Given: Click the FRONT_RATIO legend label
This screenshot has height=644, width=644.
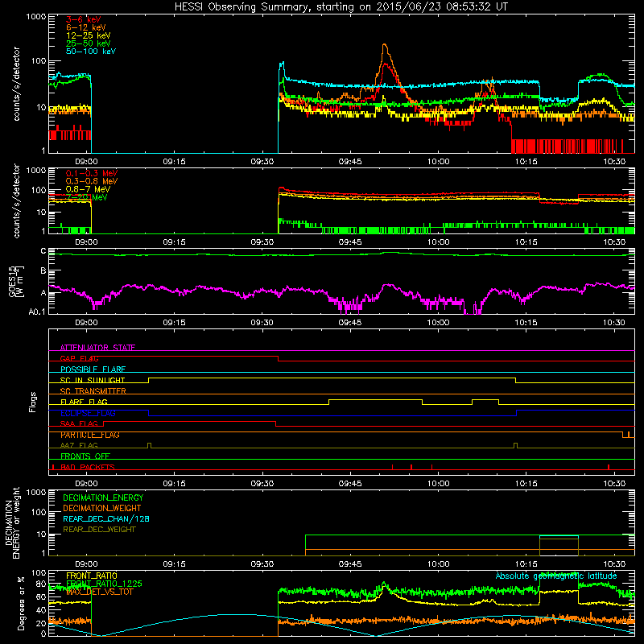Looking at the screenshot, I should [92, 576].
